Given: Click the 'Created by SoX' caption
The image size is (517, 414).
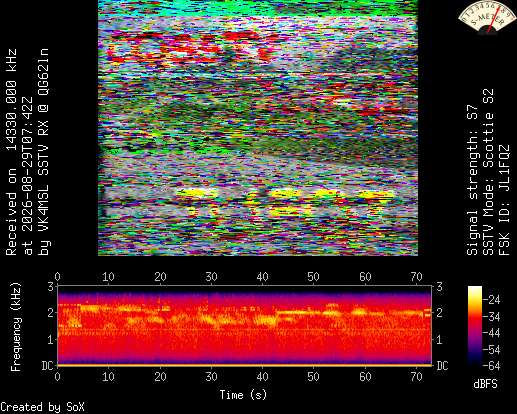Looking at the screenshot, I should click(42, 407).
